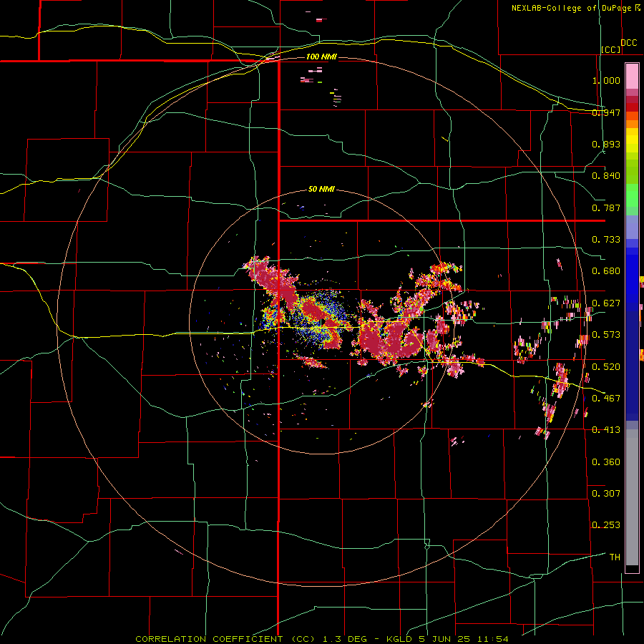The width and height of the screenshot is (644, 644).
Task: Click the 0.467 scale value
Action: click(x=606, y=399)
